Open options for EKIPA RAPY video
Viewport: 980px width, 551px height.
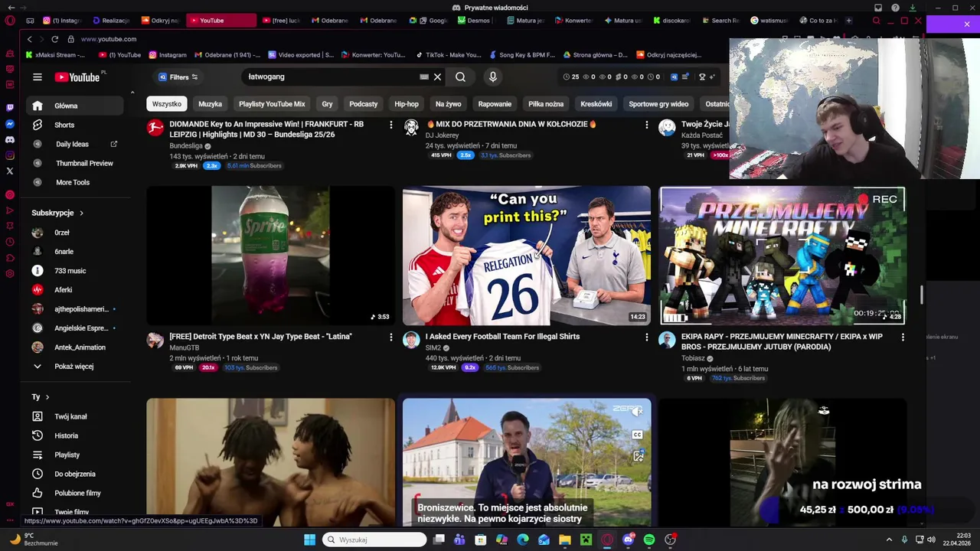(x=903, y=337)
